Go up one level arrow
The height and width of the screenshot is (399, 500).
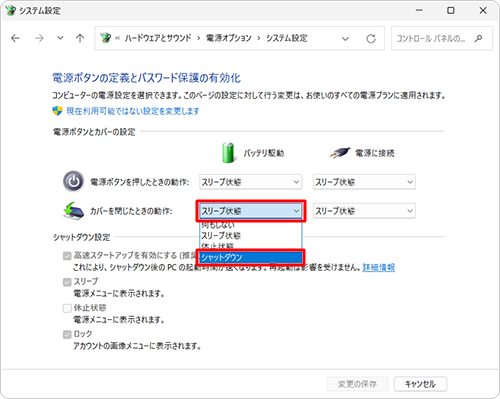(80, 38)
